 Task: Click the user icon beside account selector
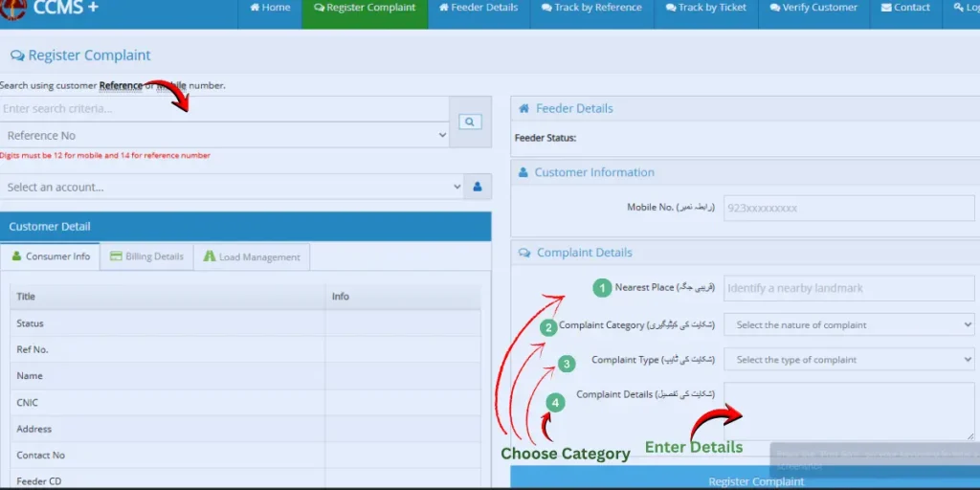478,187
